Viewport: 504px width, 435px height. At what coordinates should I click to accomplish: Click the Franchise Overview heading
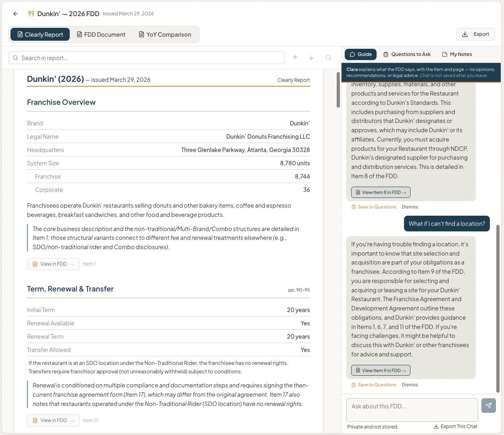coord(61,102)
